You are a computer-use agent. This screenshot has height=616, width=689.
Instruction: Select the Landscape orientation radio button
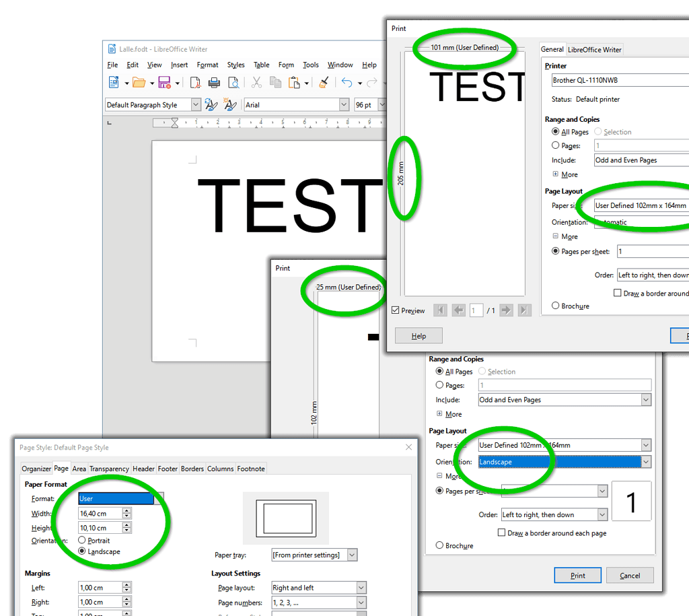[x=82, y=551]
